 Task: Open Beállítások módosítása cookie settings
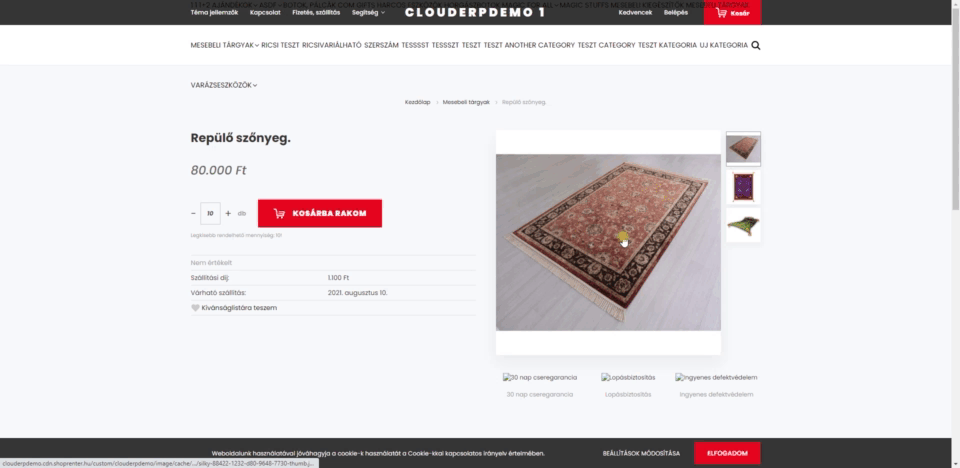[641, 453]
